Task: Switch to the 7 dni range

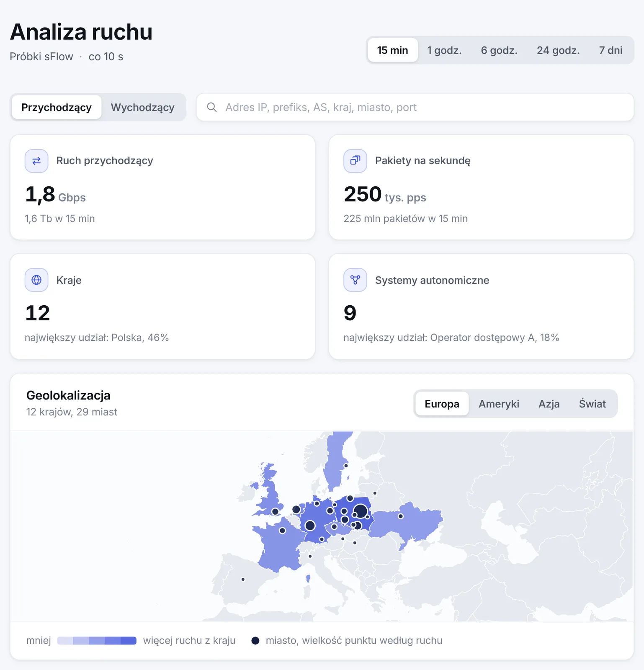Action: (611, 50)
